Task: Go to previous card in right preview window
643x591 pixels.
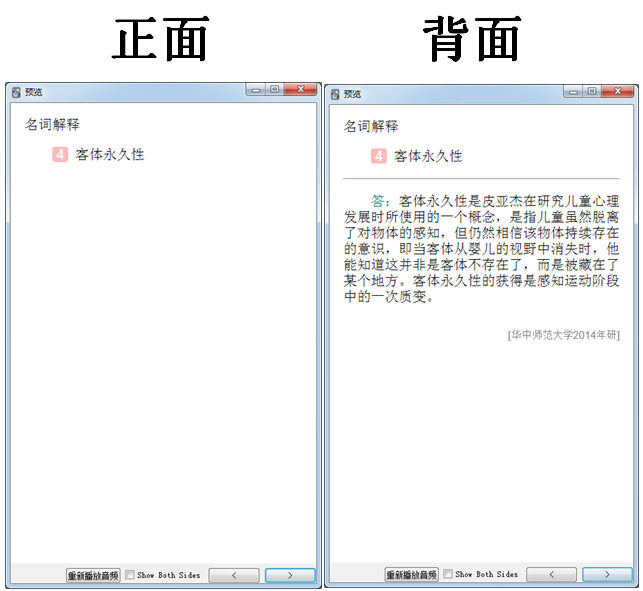Action: 552,574
